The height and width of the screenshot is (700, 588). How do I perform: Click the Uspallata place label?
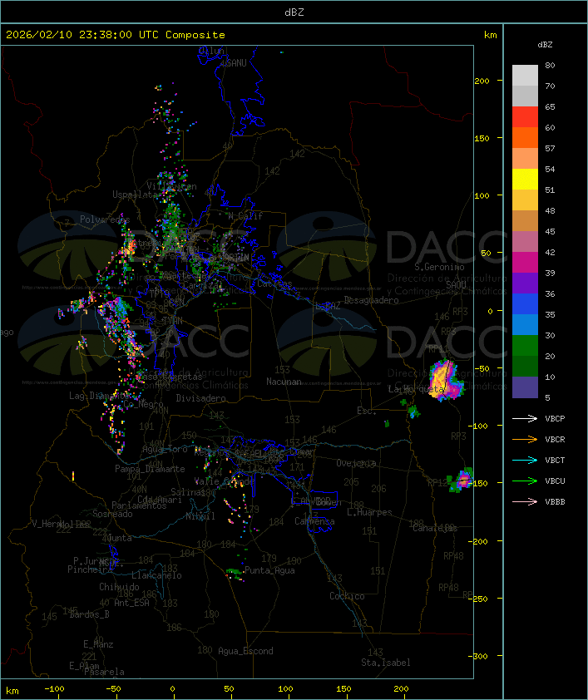pyautogui.click(x=135, y=195)
